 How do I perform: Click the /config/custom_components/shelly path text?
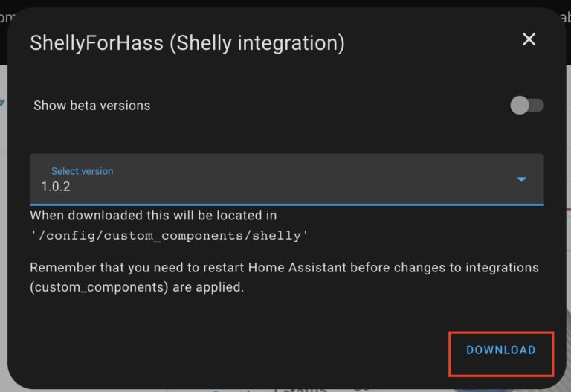pos(169,235)
